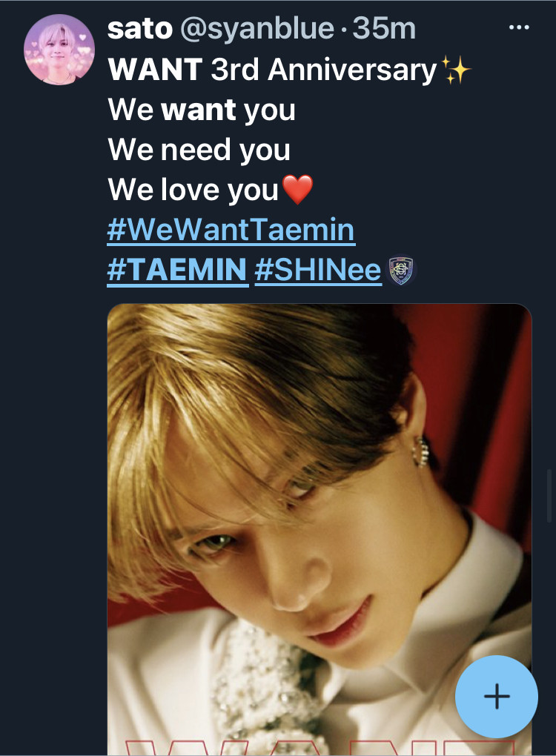
Task: Tap the red heart emoji
Action: [x=297, y=190]
